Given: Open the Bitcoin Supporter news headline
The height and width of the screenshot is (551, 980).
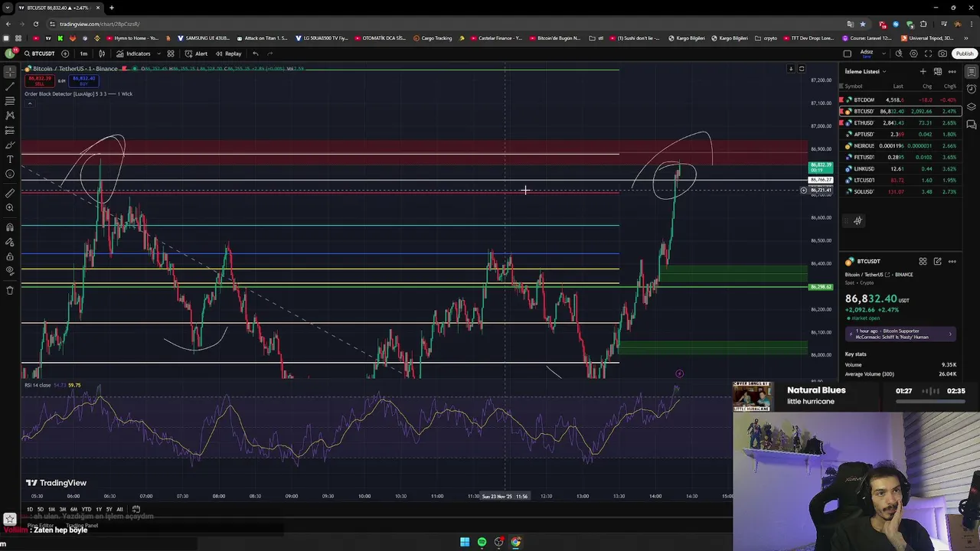Looking at the screenshot, I should click(901, 334).
